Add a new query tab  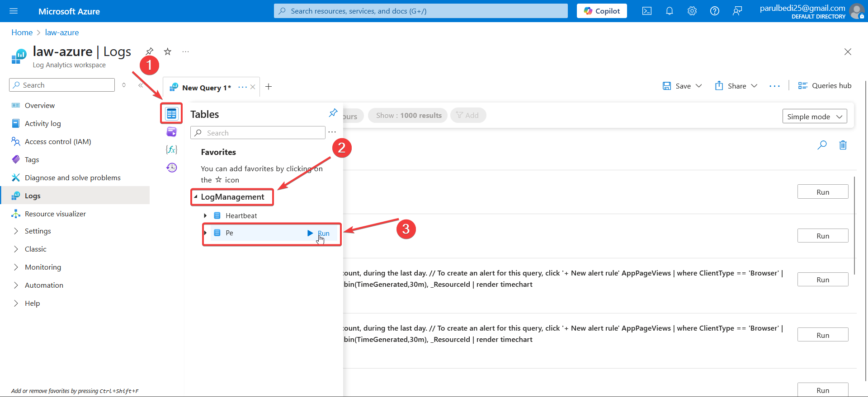269,87
